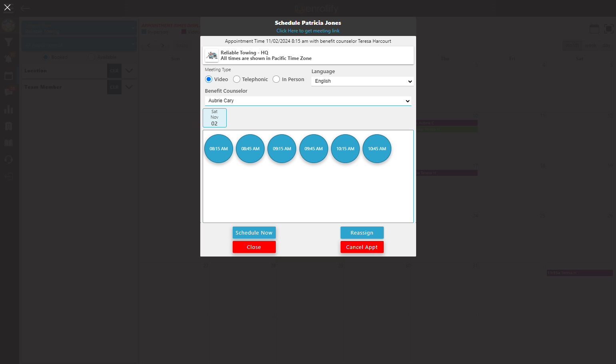Pick the 08:15 AM time slot
The width and height of the screenshot is (616, 364).
[x=219, y=149]
